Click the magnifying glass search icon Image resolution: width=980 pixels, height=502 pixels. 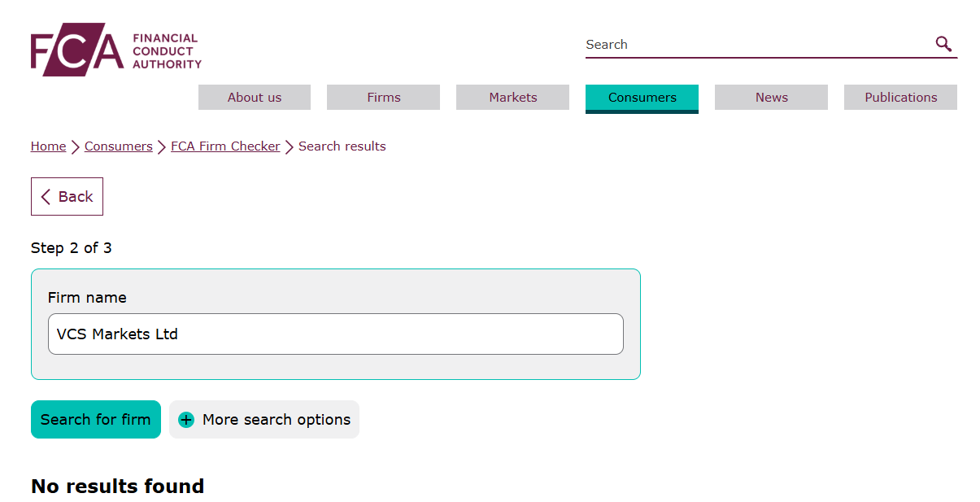[x=943, y=44]
